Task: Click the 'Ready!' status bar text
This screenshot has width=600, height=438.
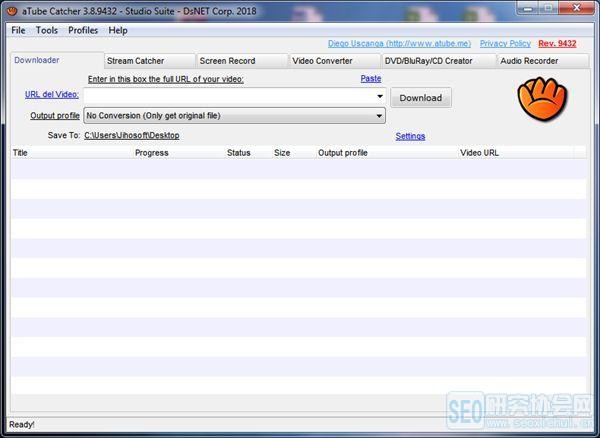Action: click(21, 425)
